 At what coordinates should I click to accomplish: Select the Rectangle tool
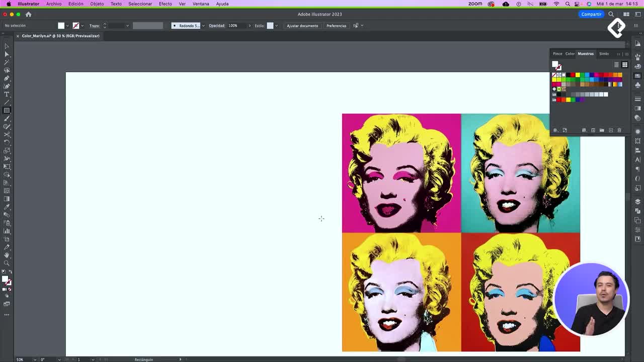(x=7, y=110)
